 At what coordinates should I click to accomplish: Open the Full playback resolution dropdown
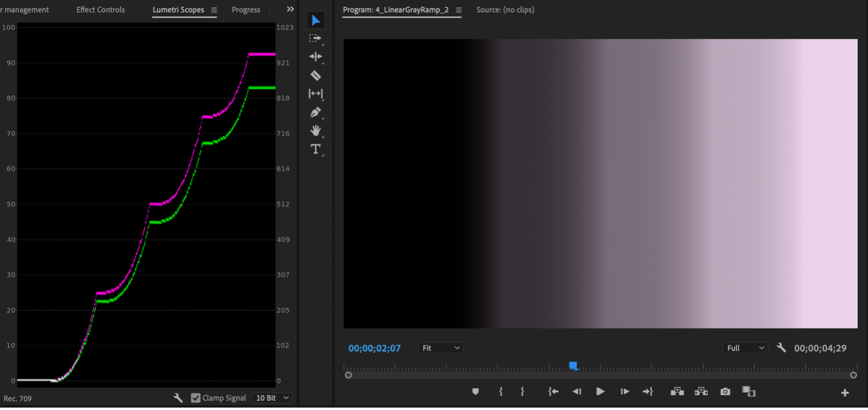[x=745, y=347]
